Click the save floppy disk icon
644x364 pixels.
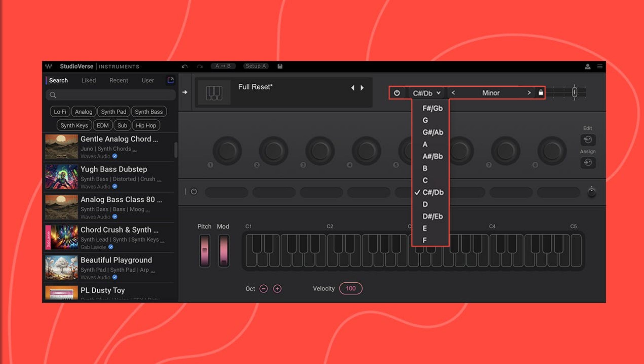coord(280,66)
